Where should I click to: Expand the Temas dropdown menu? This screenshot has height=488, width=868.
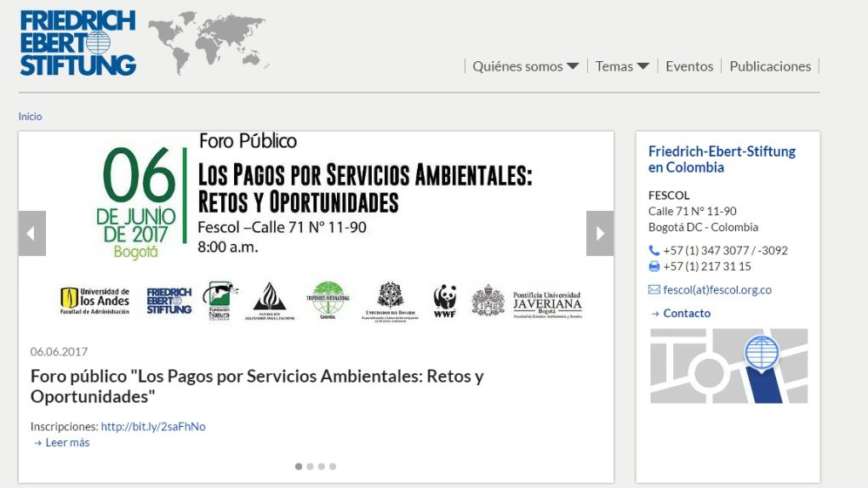point(622,66)
